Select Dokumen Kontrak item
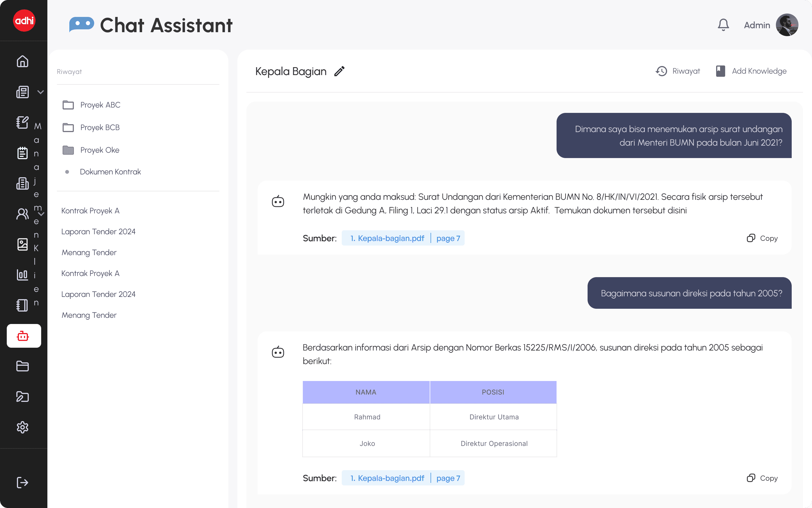 pos(111,172)
